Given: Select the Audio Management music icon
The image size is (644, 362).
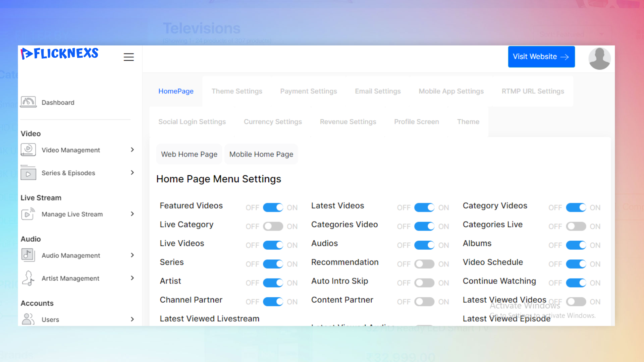Looking at the screenshot, I should (28, 255).
